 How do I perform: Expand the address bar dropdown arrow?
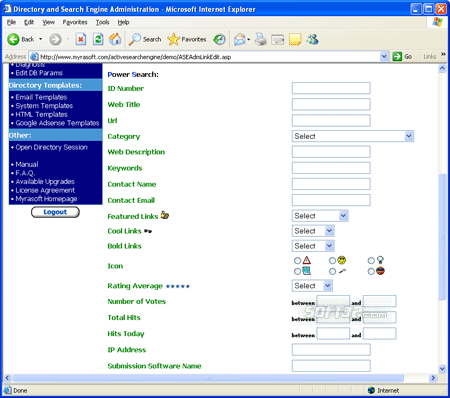[x=384, y=57]
